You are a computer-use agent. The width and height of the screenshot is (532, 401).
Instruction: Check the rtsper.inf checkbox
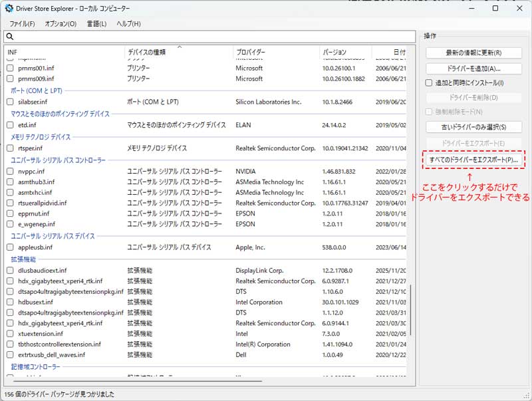(x=10, y=148)
